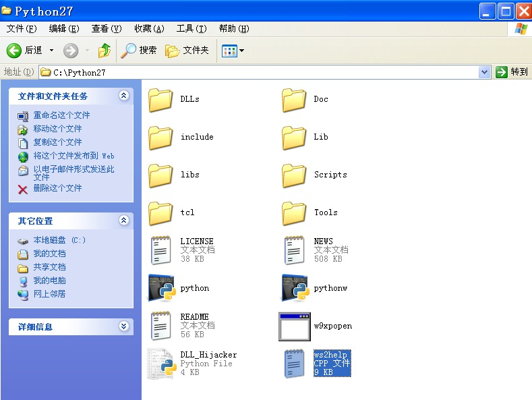Click the README file name text
532x400 pixels.
(194, 317)
